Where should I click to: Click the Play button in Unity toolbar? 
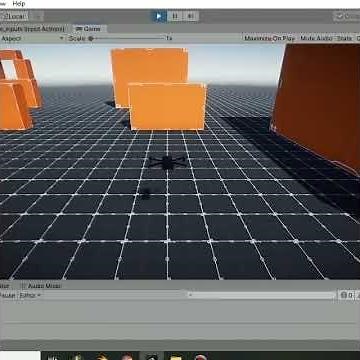coord(159,16)
